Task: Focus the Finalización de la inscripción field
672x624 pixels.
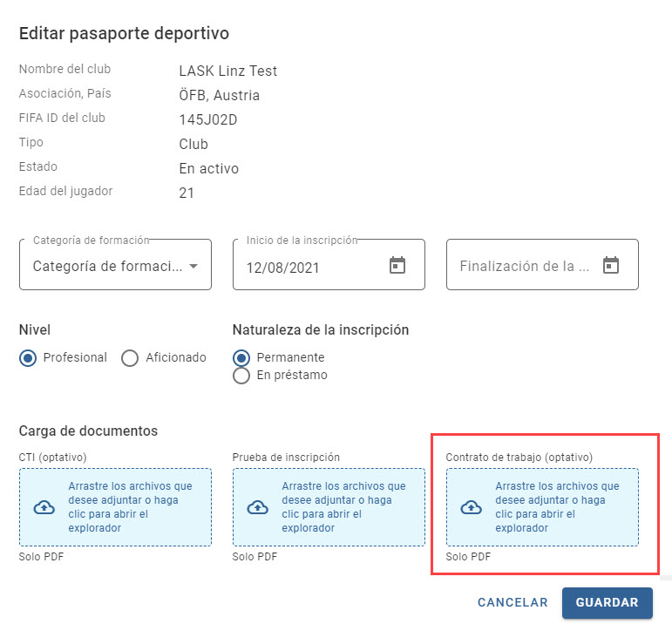Action: (542, 264)
